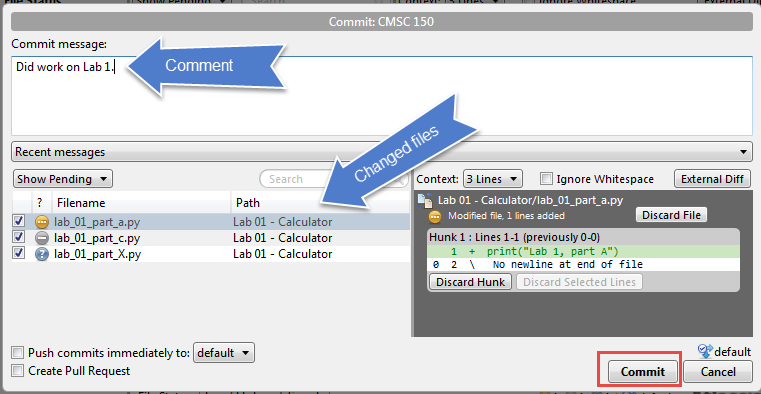Uncheck the lab_01_part_X.py checkbox

pyautogui.click(x=18, y=253)
